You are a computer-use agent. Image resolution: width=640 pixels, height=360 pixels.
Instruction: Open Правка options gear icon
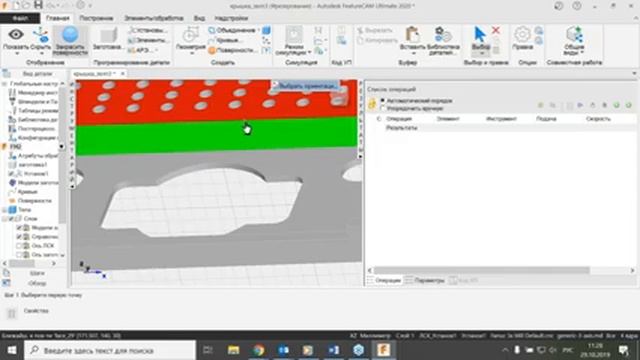click(x=522, y=35)
